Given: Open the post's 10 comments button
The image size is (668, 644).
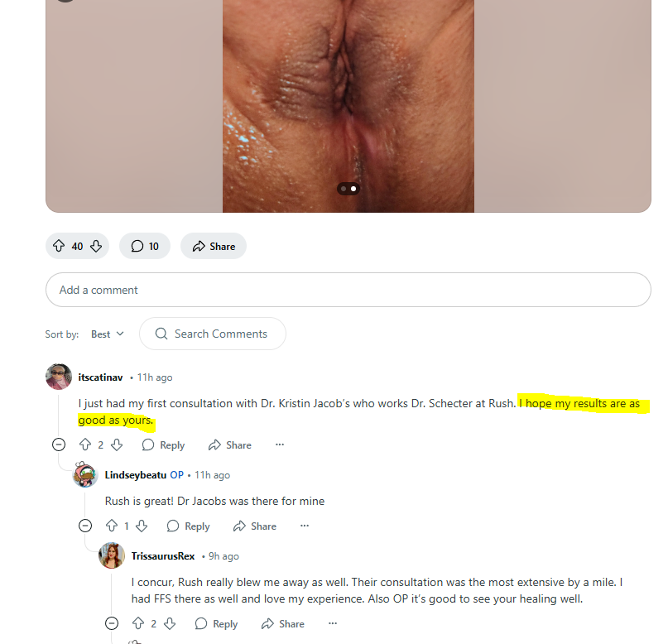Looking at the screenshot, I should tap(145, 246).
